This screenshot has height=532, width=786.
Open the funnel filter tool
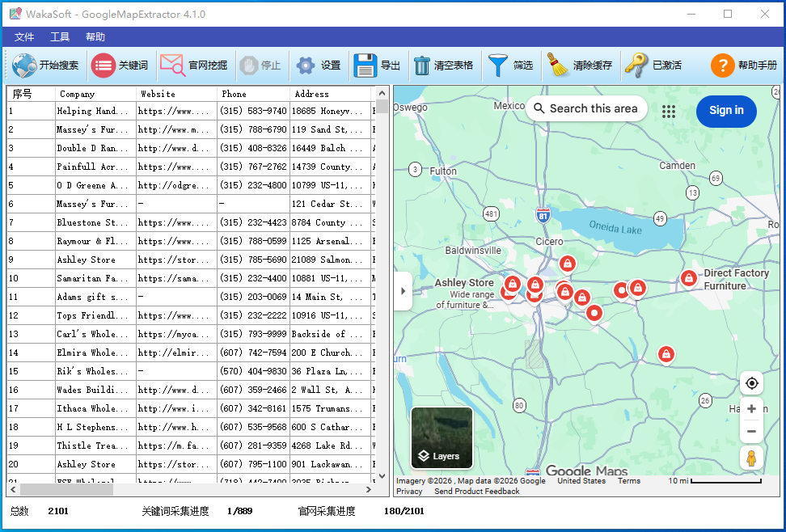(x=498, y=65)
